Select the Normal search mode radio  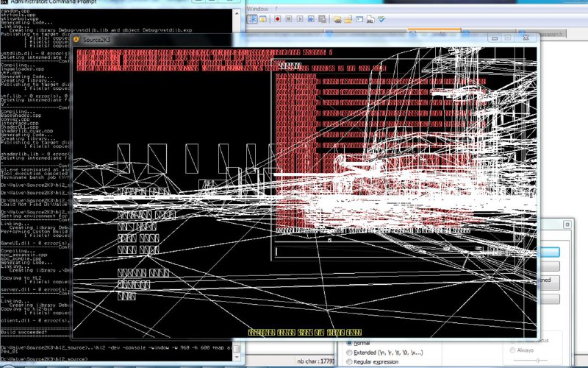click(349, 343)
